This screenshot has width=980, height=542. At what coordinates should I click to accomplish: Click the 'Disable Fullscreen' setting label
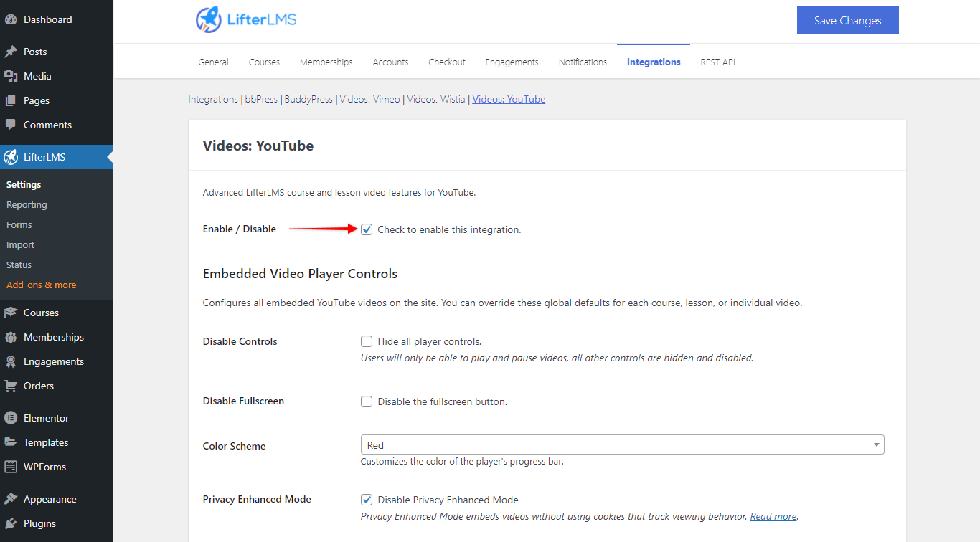coord(243,401)
